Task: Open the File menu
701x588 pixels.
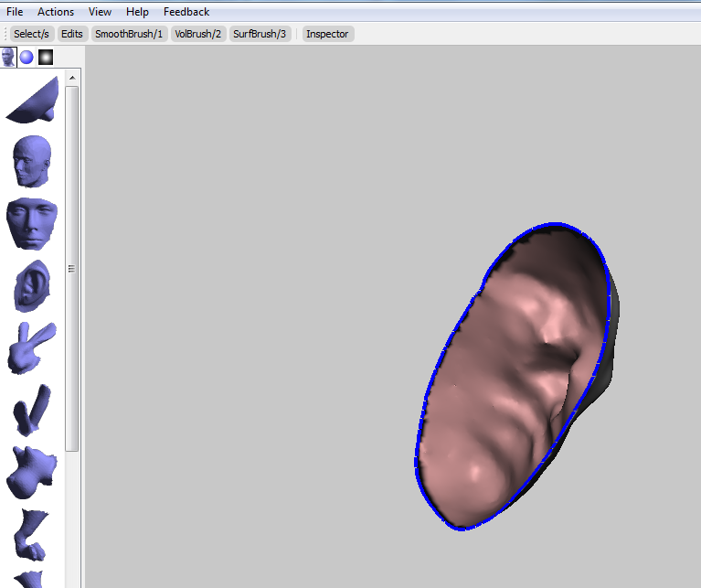Action: [15, 12]
